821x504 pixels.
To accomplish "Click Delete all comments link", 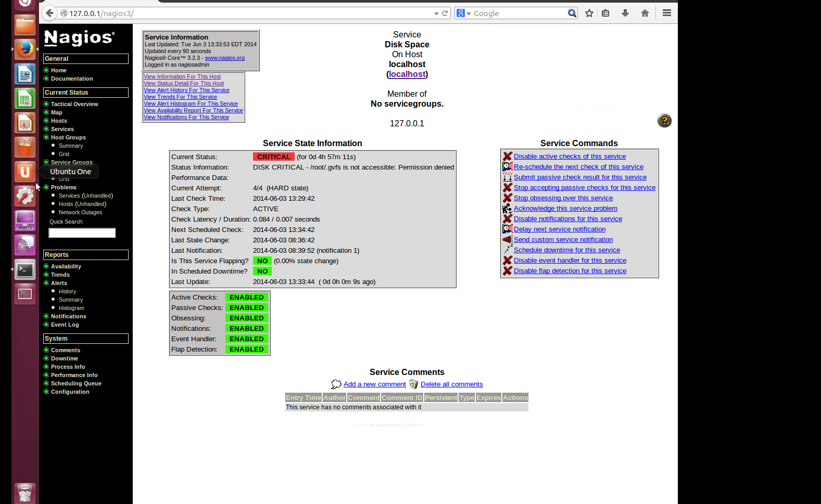I will 452,384.
